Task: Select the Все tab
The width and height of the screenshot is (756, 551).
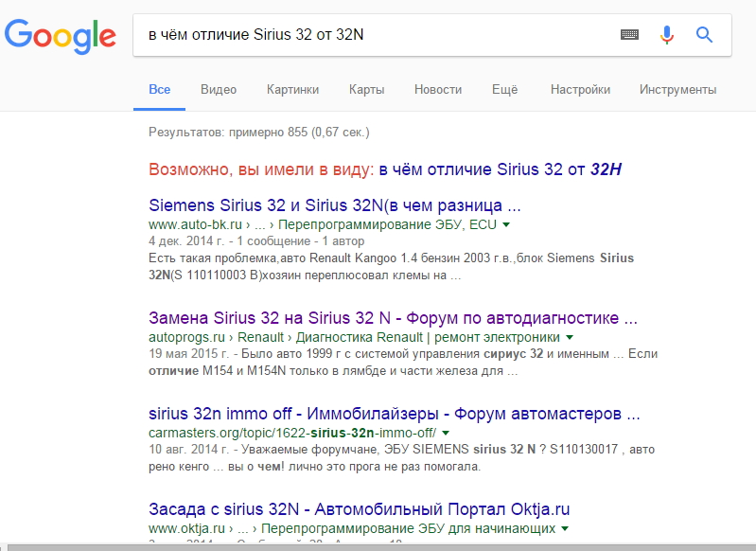Action: click(160, 90)
